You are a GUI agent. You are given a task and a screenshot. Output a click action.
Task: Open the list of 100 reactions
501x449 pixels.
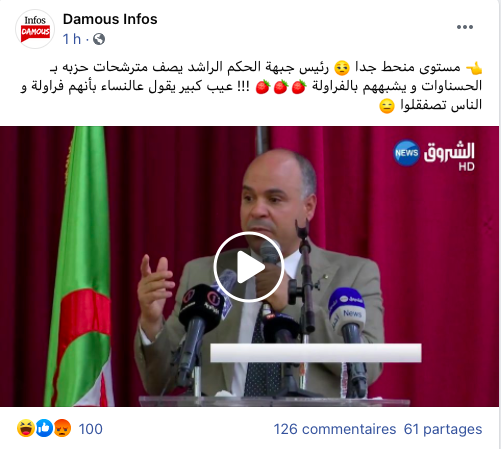[x=90, y=429]
